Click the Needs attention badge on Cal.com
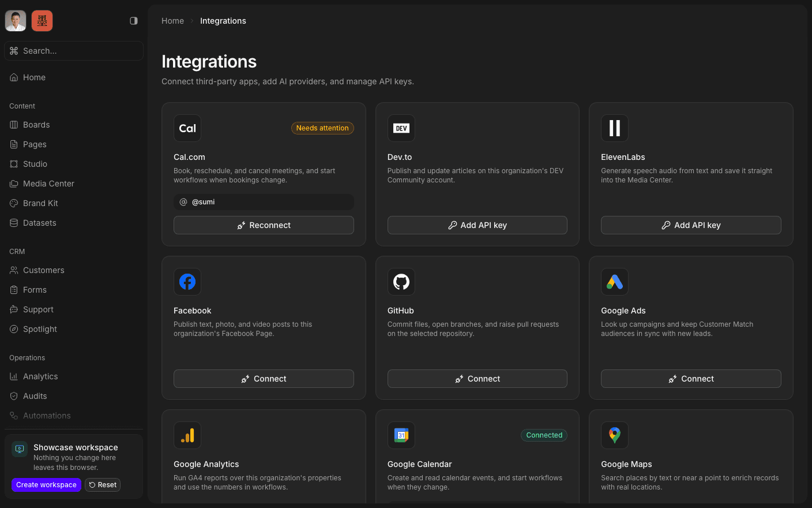Image resolution: width=812 pixels, height=508 pixels. (x=322, y=128)
